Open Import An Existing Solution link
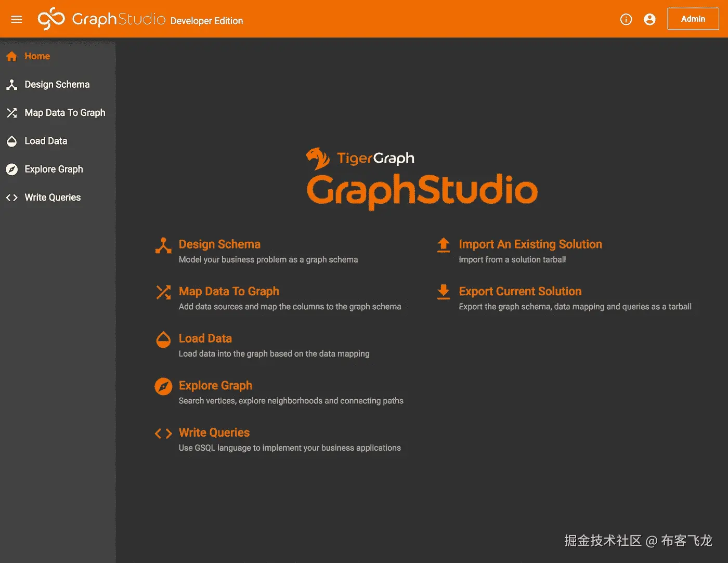 (530, 244)
